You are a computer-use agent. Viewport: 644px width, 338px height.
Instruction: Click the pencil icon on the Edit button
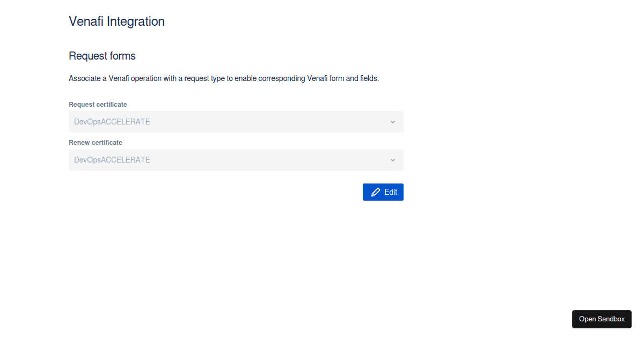pos(375,192)
